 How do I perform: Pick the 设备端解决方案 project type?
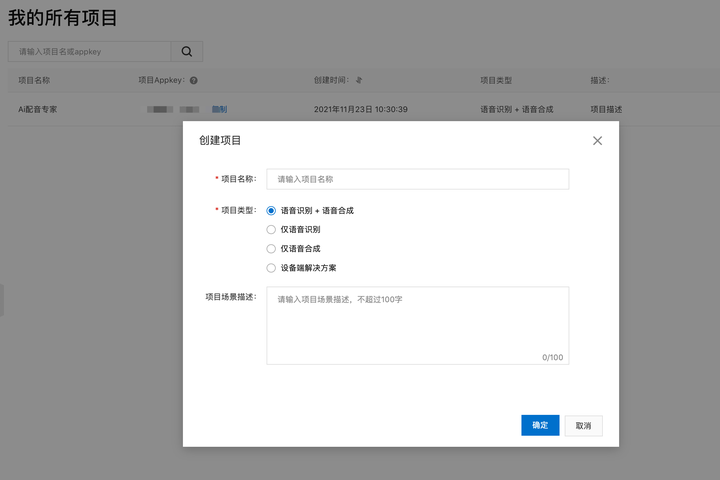click(271, 268)
